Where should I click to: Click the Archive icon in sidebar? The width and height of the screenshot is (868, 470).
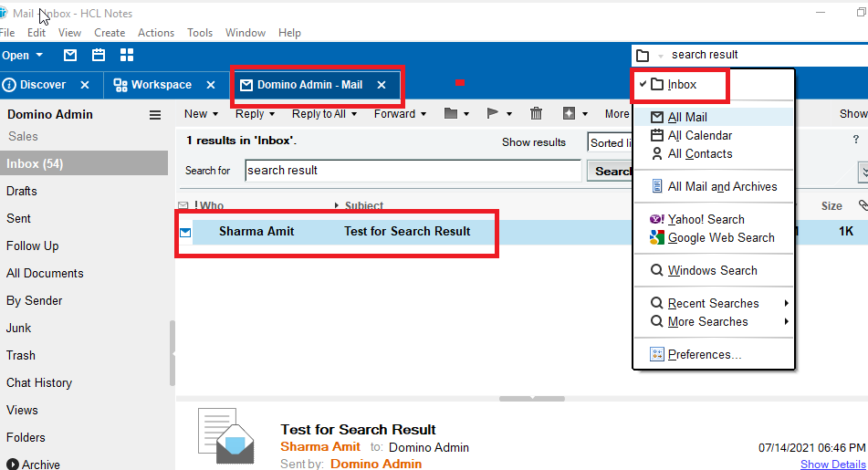(x=13, y=465)
